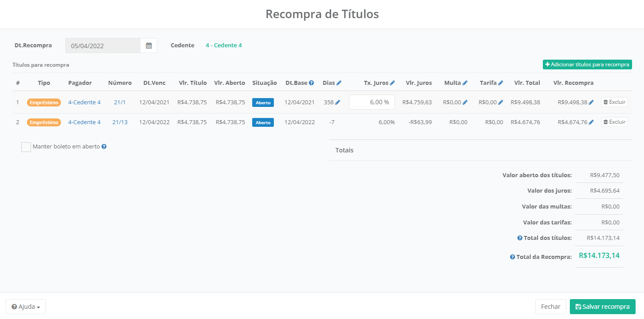Edit days value 358 via pencil icon
The width and height of the screenshot is (644, 319).
(338, 103)
